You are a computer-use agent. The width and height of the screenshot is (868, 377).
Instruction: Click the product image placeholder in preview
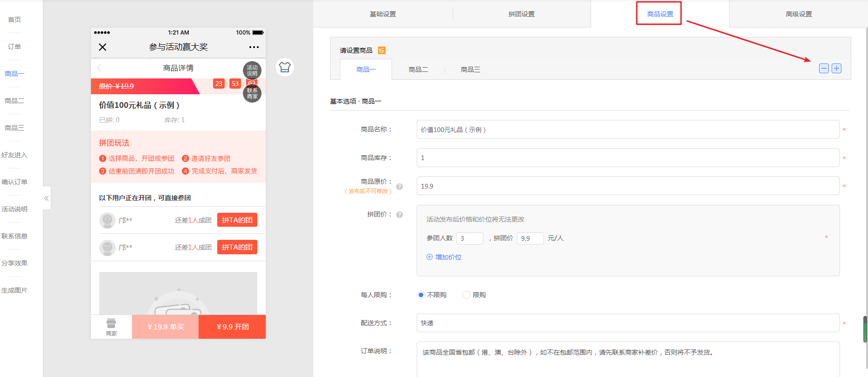(178, 293)
